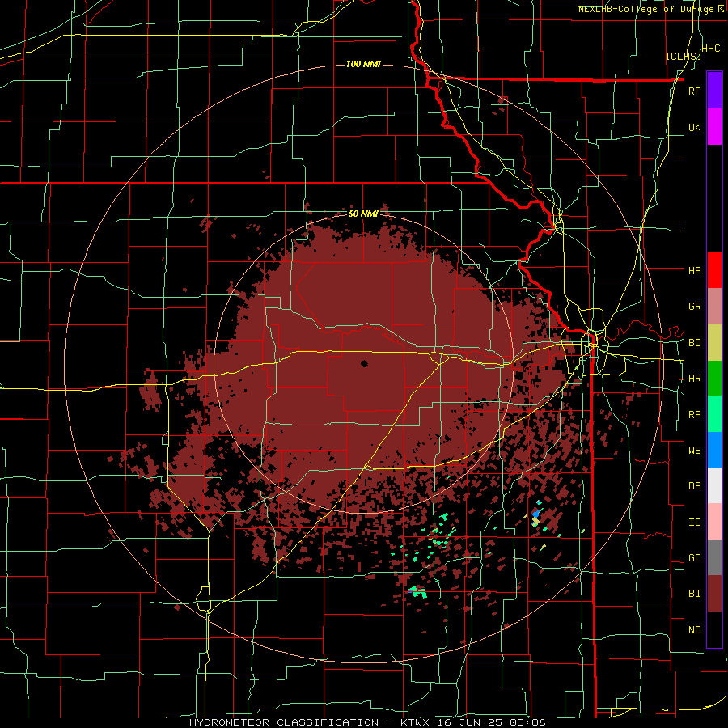Click the 100 NMI range ring label

coord(363,64)
